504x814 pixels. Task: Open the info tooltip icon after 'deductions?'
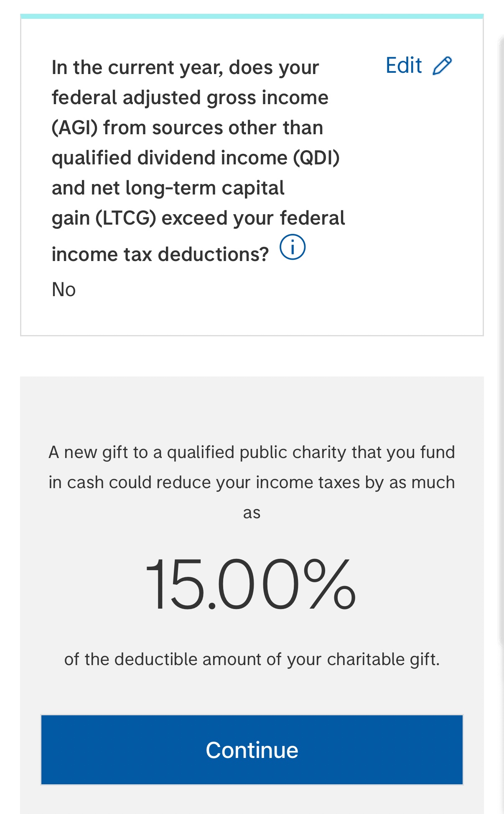[x=293, y=247]
